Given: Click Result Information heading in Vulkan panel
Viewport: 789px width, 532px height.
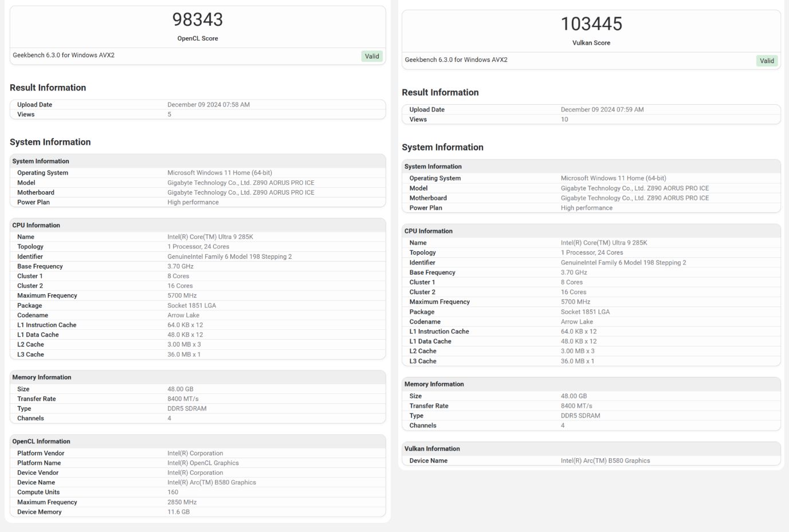Looking at the screenshot, I should tap(440, 92).
